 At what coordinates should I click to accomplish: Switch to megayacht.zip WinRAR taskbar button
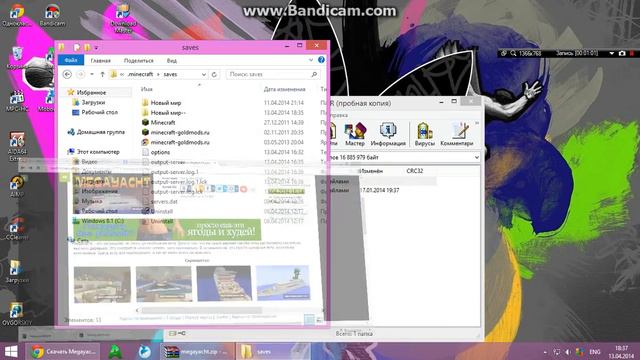199,351
